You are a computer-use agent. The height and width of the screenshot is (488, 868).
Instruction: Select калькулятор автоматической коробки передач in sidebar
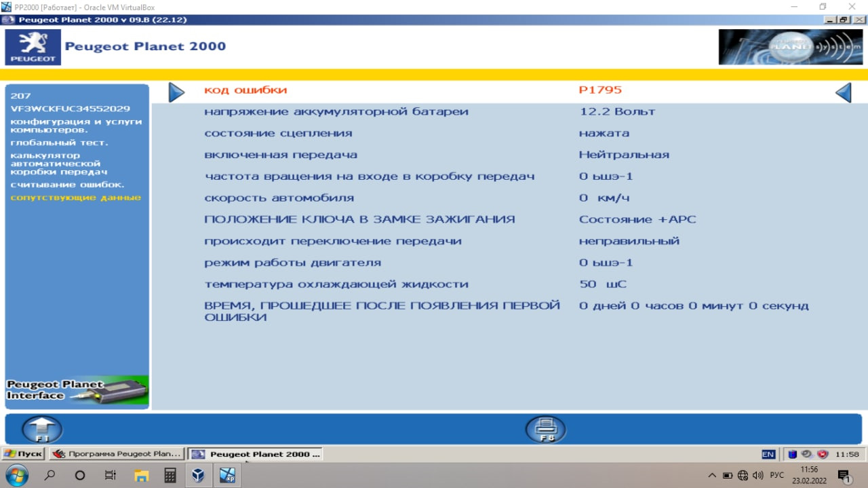(59, 164)
